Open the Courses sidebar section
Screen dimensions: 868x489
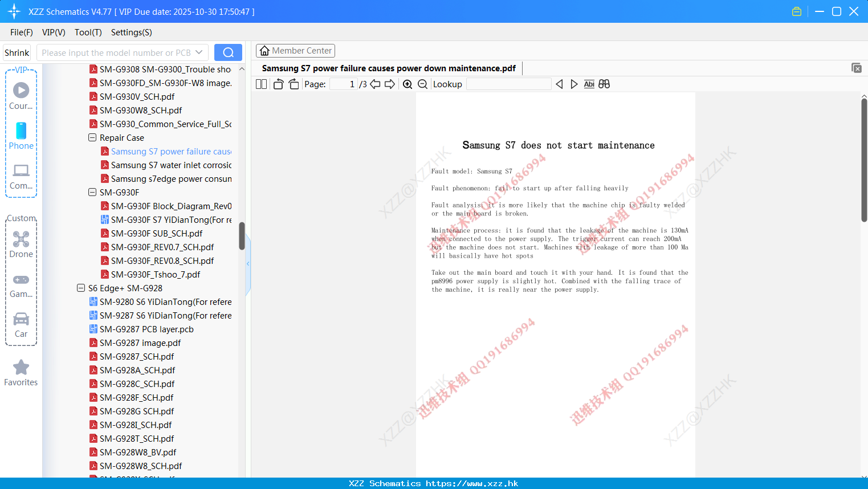(21, 96)
